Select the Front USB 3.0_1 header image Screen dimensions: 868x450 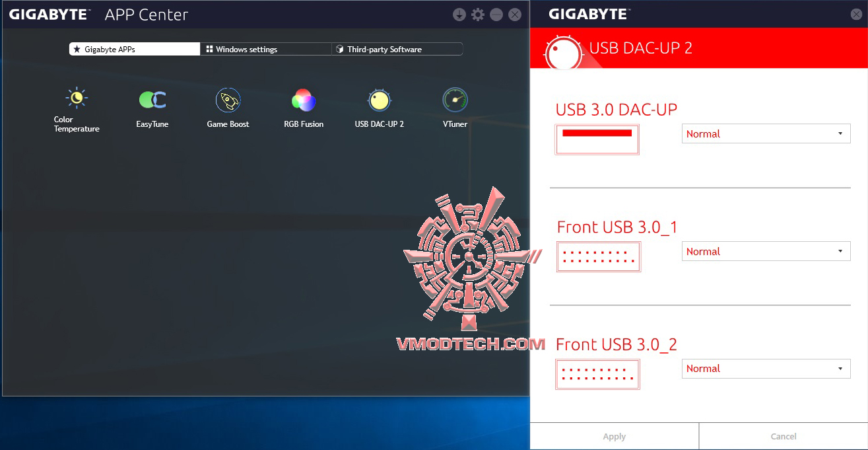click(598, 256)
